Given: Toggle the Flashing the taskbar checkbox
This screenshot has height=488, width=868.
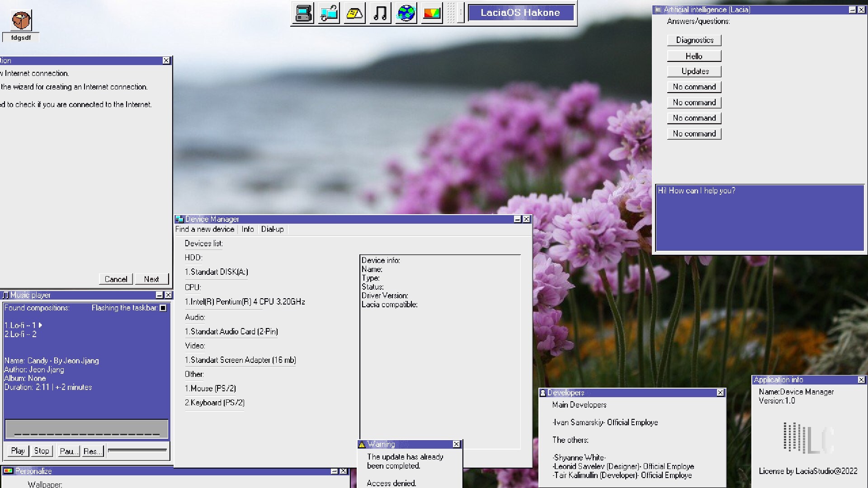Looking at the screenshot, I should (x=163, y=308).
